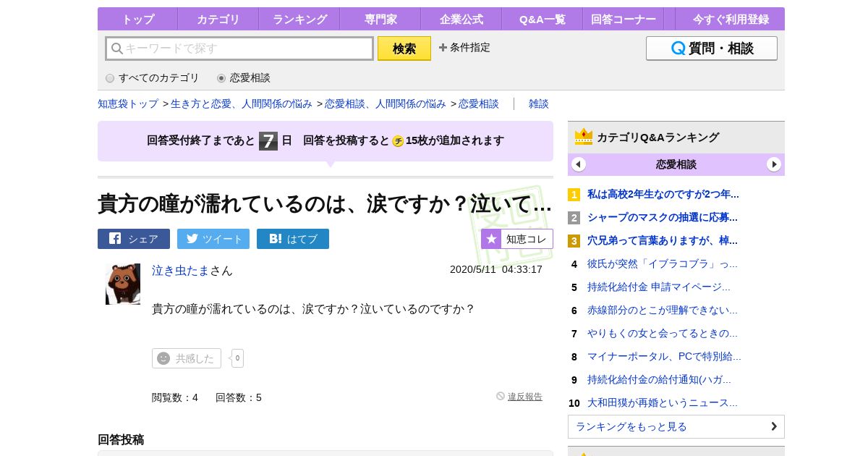Open rank 7 やりもくの女と会ってる question
The image size is (868, 456).
point(663,333)
